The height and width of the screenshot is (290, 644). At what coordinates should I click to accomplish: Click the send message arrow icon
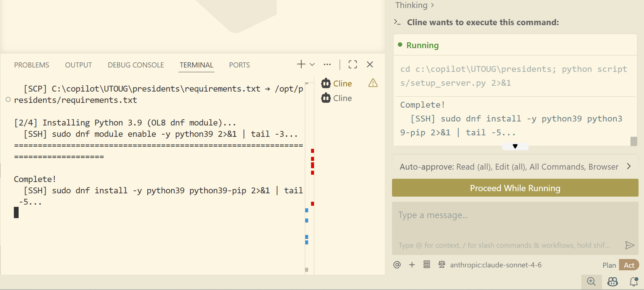pyautogui.click(x=629, y=245)
